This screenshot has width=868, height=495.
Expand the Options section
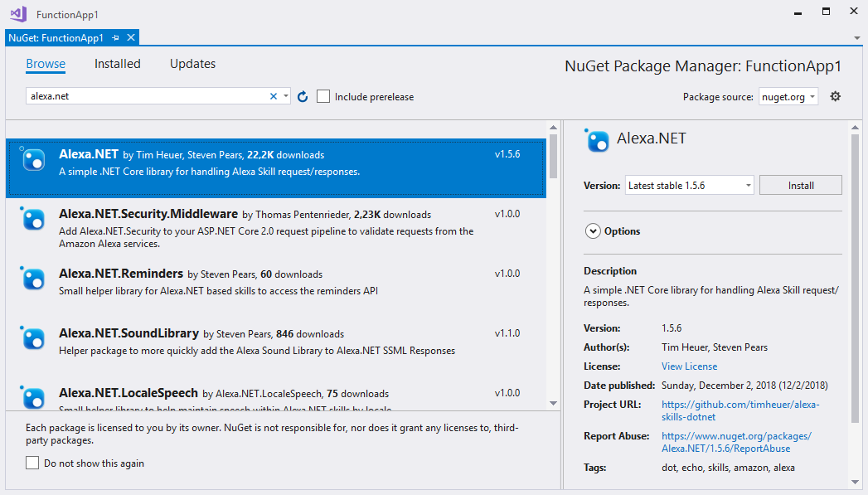coord(593,231)
